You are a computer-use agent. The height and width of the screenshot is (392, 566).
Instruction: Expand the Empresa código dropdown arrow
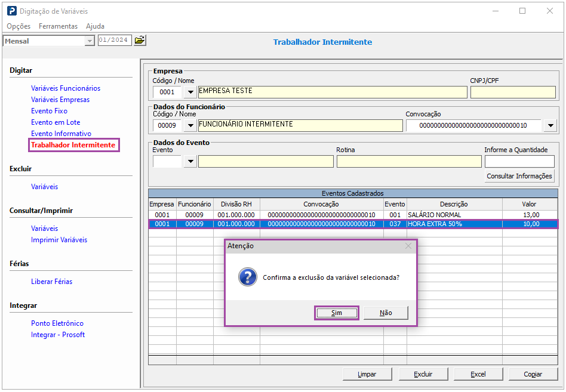coord(190,92)
